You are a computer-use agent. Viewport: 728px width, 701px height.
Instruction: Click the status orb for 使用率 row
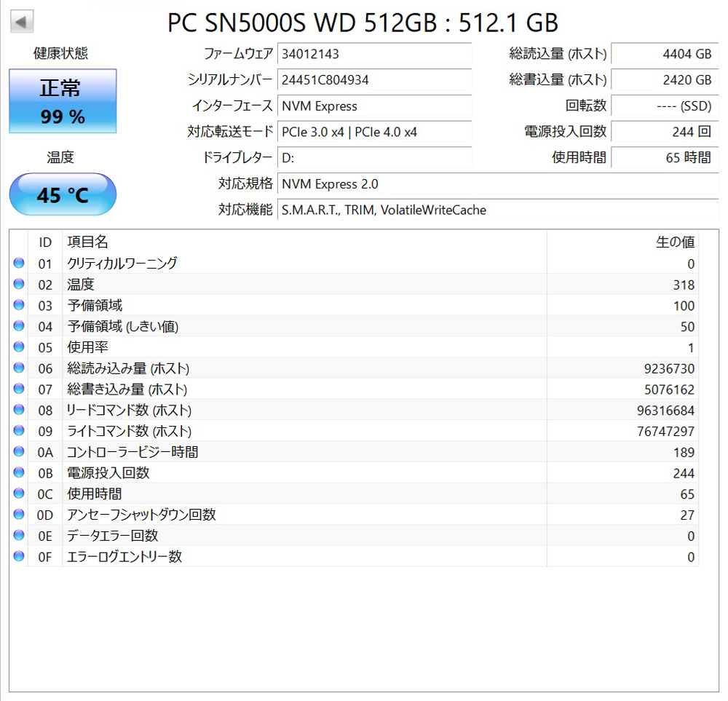pyautogui.click(x=19, y=347)
